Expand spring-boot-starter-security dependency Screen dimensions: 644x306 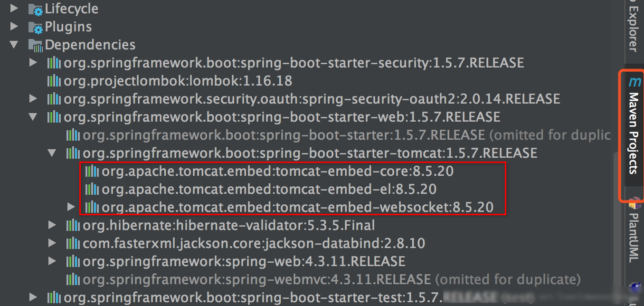pyautogui.click(x=33, y=63)
